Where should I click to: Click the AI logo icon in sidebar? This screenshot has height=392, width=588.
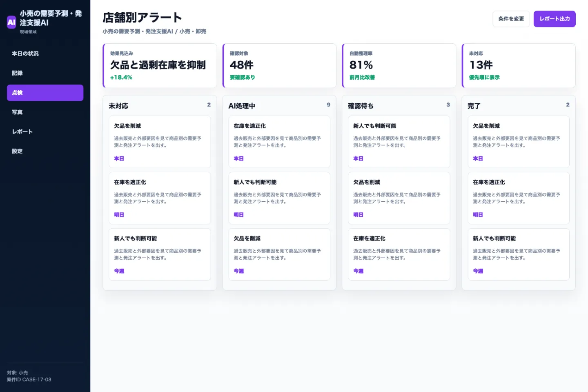tap(11, 22)
